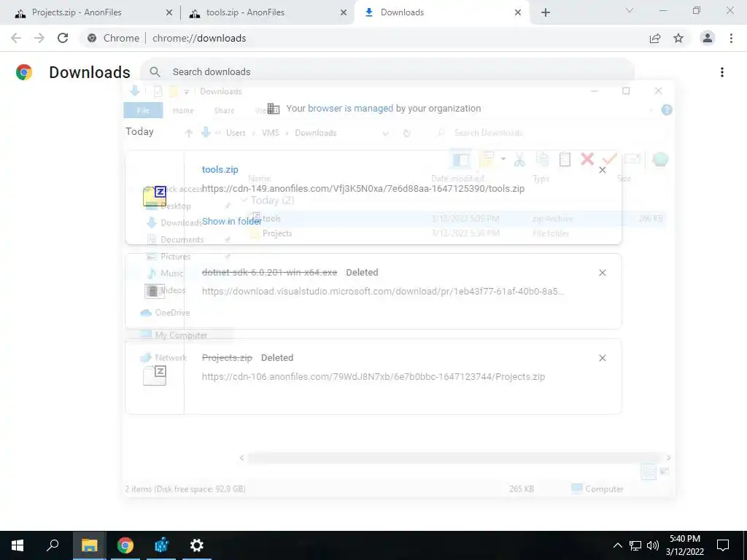
Task: Close the Projects.zip - AnonFiles tab
Action: [169, 13]
